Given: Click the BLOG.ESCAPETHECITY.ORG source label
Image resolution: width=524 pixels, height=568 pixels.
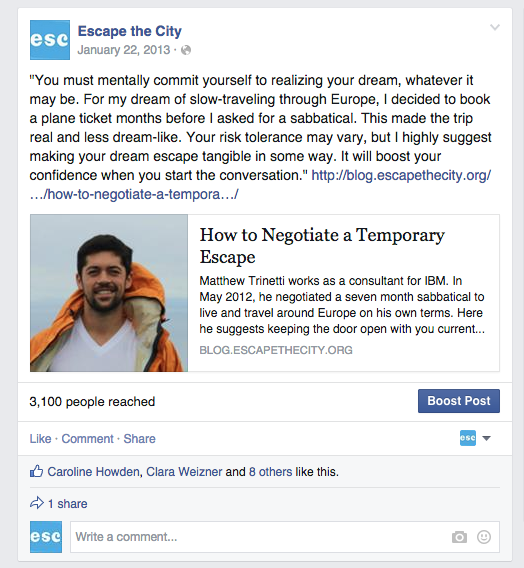Looking at the screenshot, I should pos(276,350).
